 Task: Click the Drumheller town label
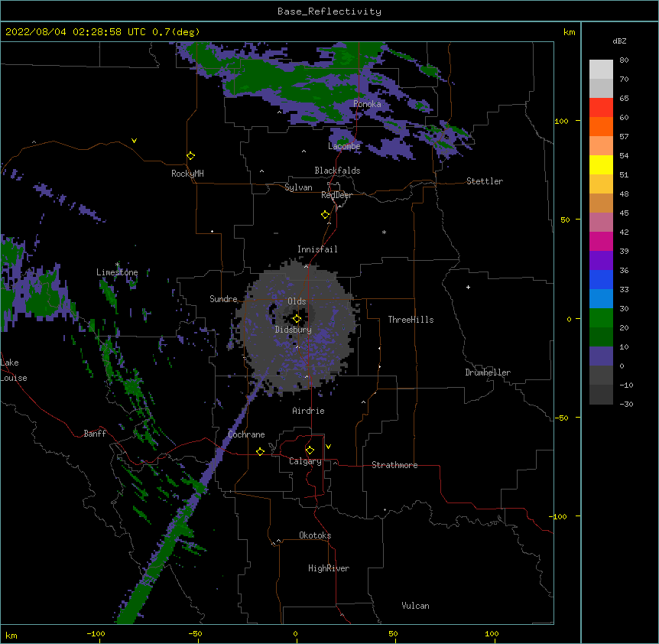tap(488, 372)
